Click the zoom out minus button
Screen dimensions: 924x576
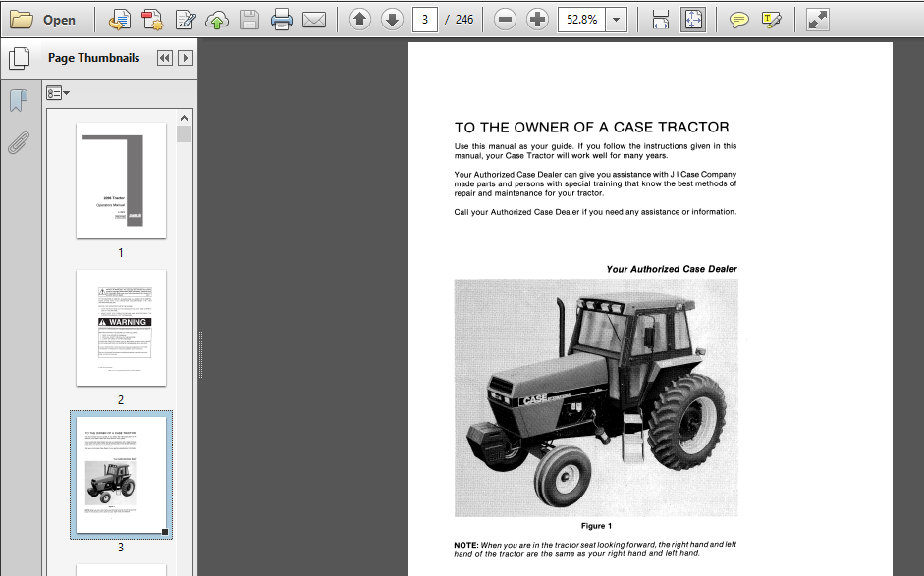click(x=505, y=20)
